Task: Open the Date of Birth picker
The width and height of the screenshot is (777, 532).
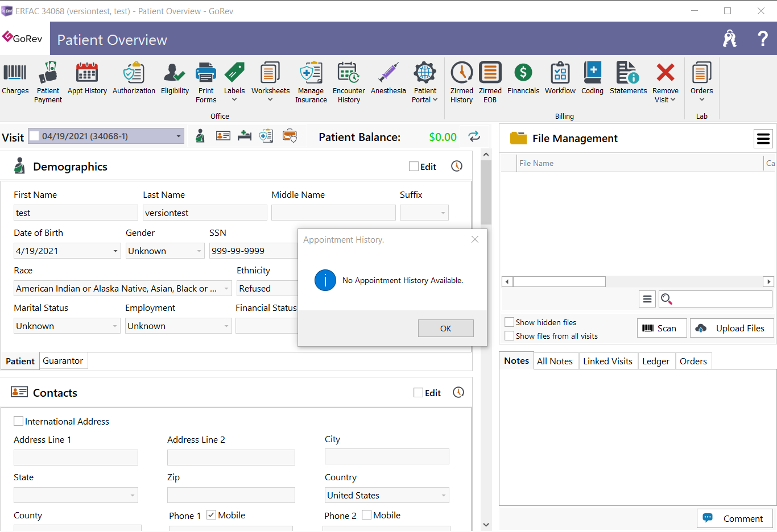Action: pos(115,251)
